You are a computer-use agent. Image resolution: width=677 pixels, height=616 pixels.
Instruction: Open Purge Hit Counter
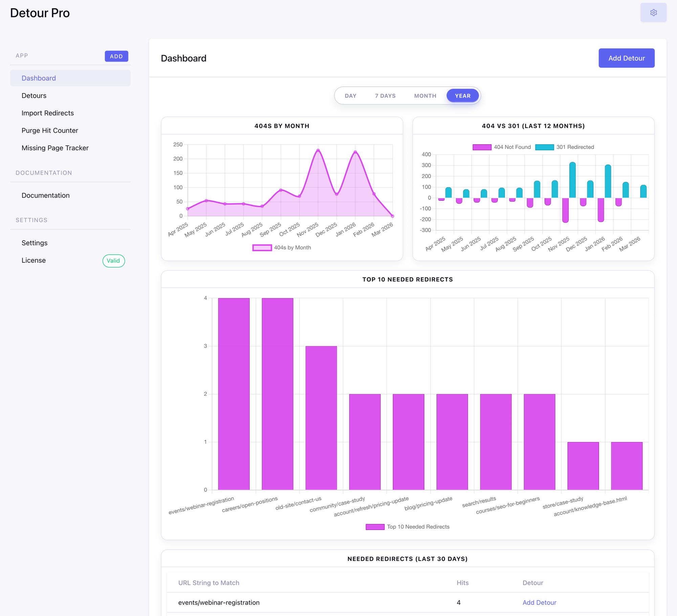coord(50,130)
